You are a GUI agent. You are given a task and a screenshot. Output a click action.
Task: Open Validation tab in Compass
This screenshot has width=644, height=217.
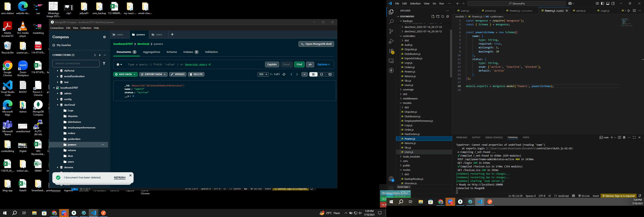[211, 52]
